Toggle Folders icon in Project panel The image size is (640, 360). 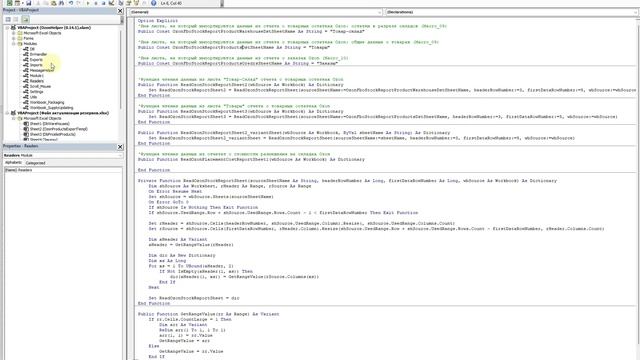(26, 19)
